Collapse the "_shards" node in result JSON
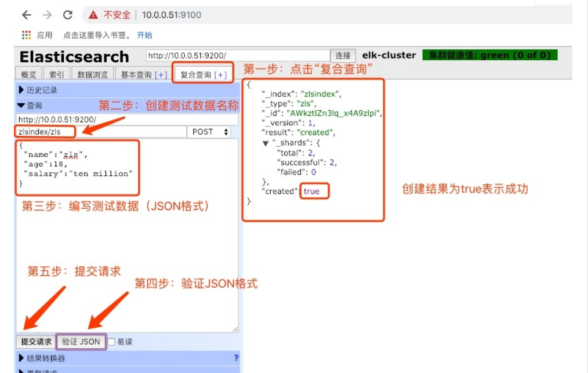Image resolution: width=588 pixels, height=373 pixels. [x=266, y=143]
